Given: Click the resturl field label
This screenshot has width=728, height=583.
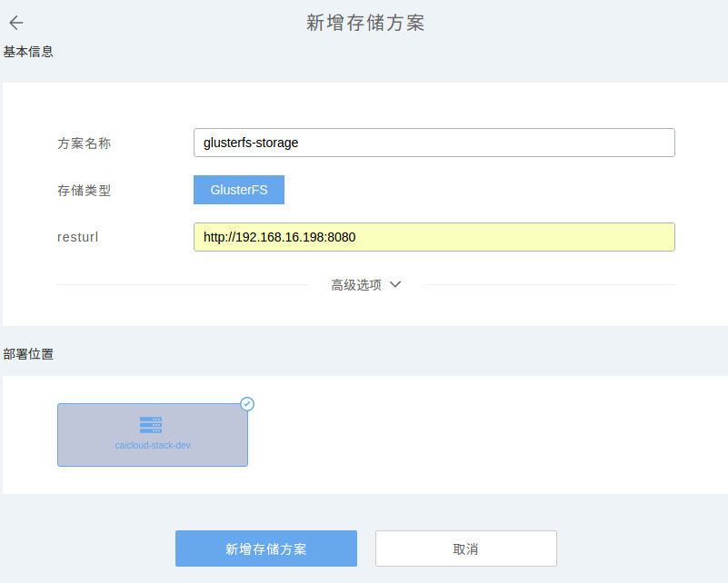Looking at the screenshot, I should pos(77,238).
